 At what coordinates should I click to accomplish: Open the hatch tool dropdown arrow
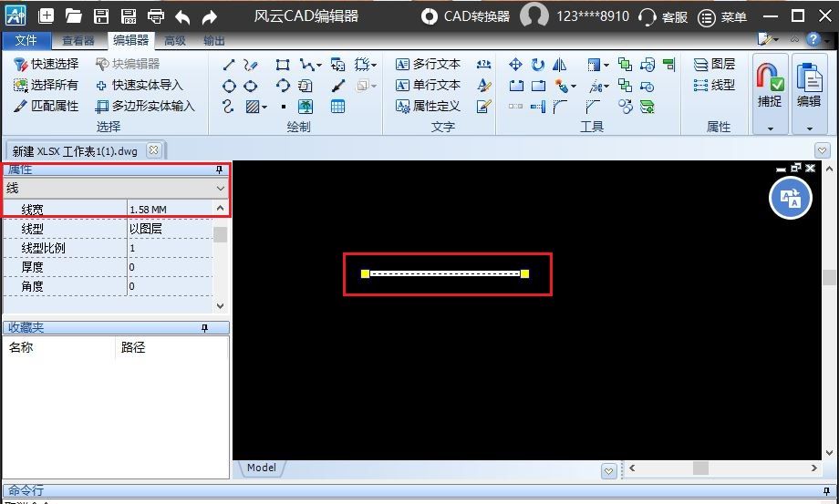click(x=264, y=107)
